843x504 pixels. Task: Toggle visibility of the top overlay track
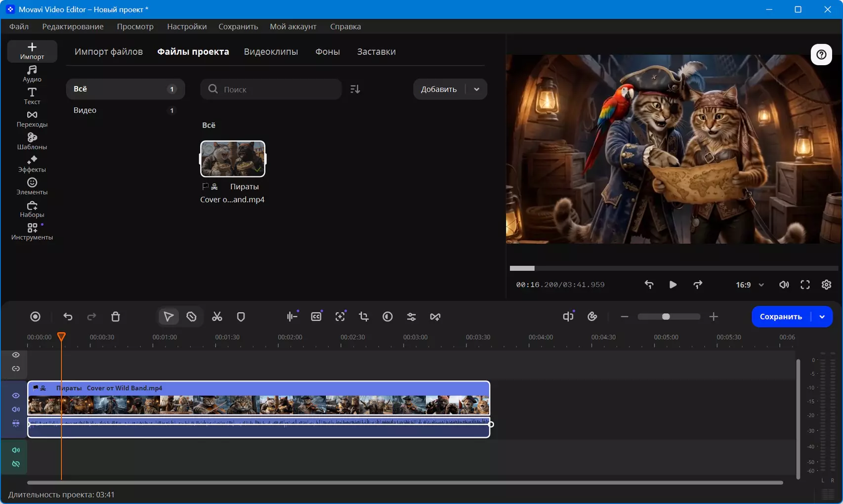tap(16, 355)
